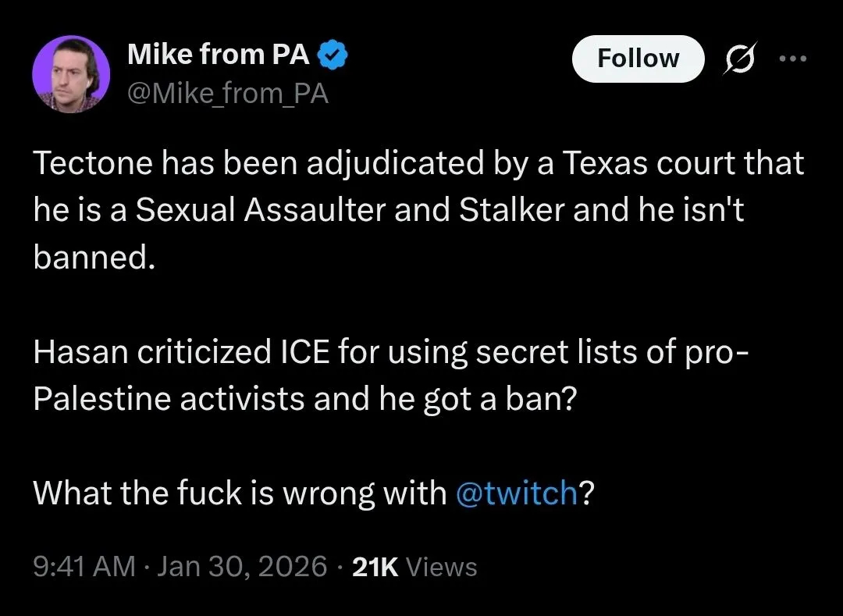
Task: Open the @Mike_from_PA handle link
Action: click(227, 94)
